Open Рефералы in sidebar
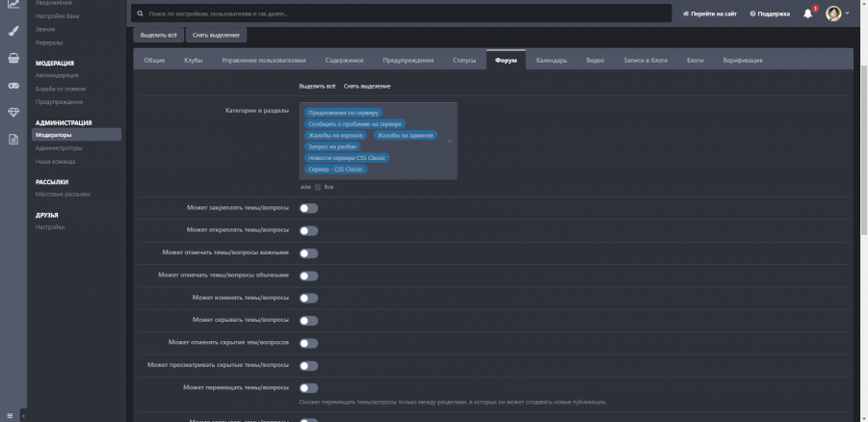The height and width of the screenshot is (422, 868). (49, 42)
